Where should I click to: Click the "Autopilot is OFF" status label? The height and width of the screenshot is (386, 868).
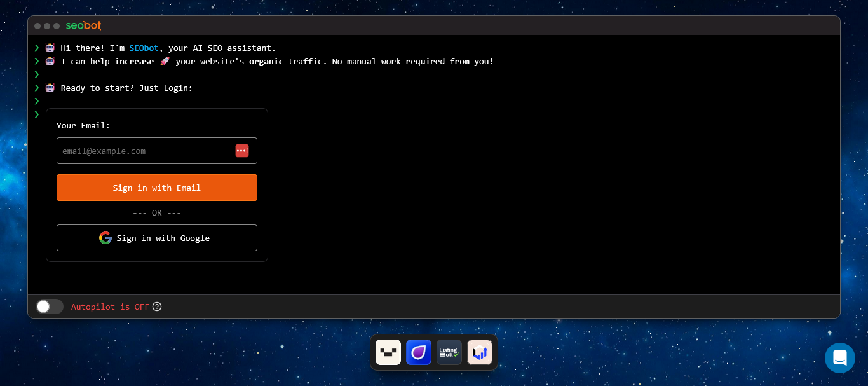point(110,307)
